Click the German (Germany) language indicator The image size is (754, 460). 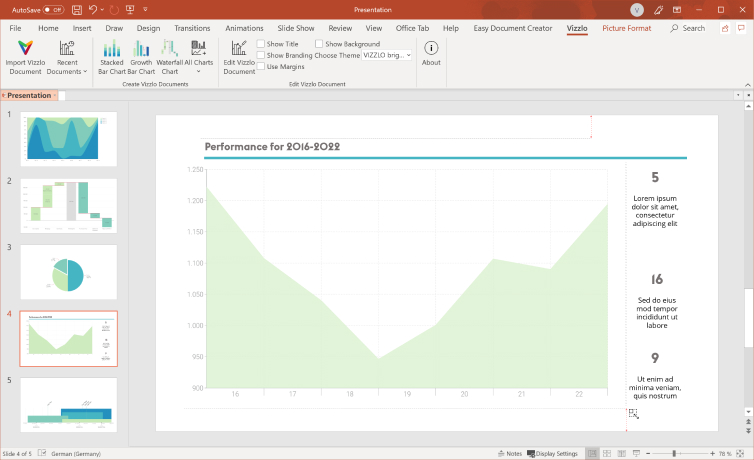[x=75, y=453]
